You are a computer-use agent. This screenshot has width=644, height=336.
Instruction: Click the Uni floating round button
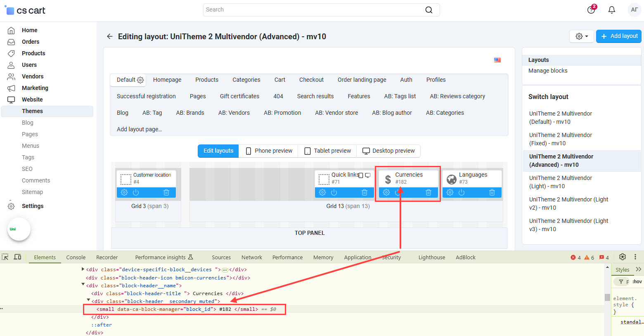pyautogui.click(x=19, y=229)
